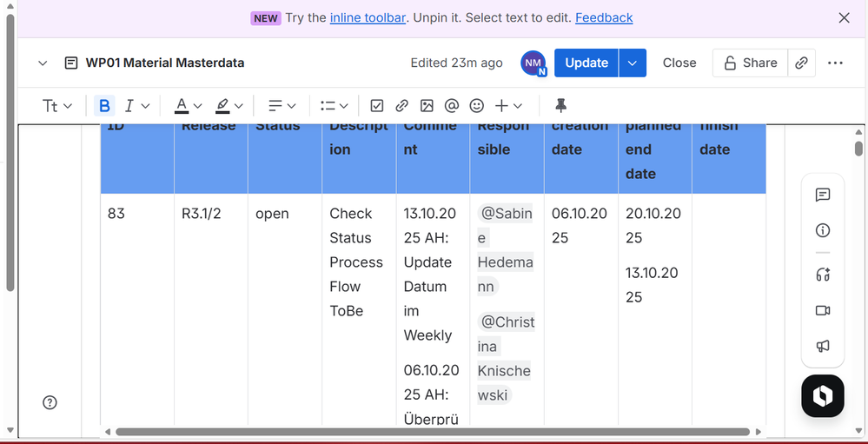The image size is (868, 444).
Task: Dismiss the inline toolbar banner
Action: pos(844,17)
